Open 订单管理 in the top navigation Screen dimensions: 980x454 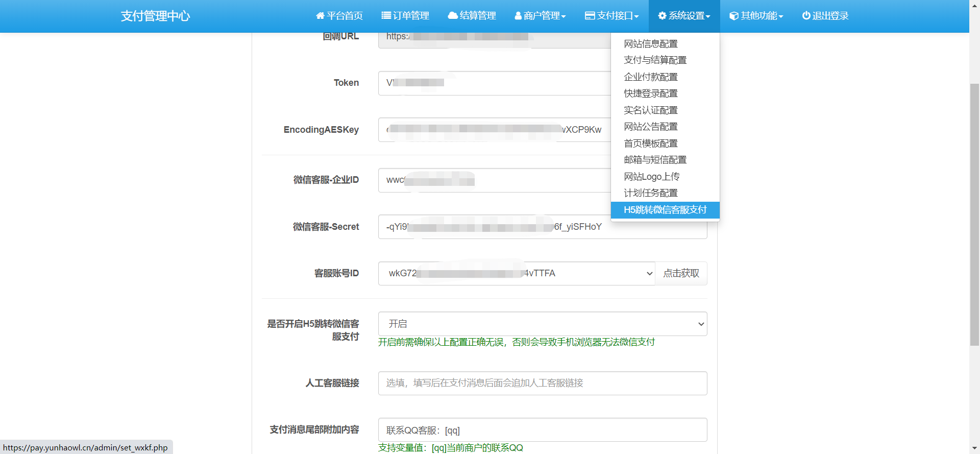[x=405, y=16]
